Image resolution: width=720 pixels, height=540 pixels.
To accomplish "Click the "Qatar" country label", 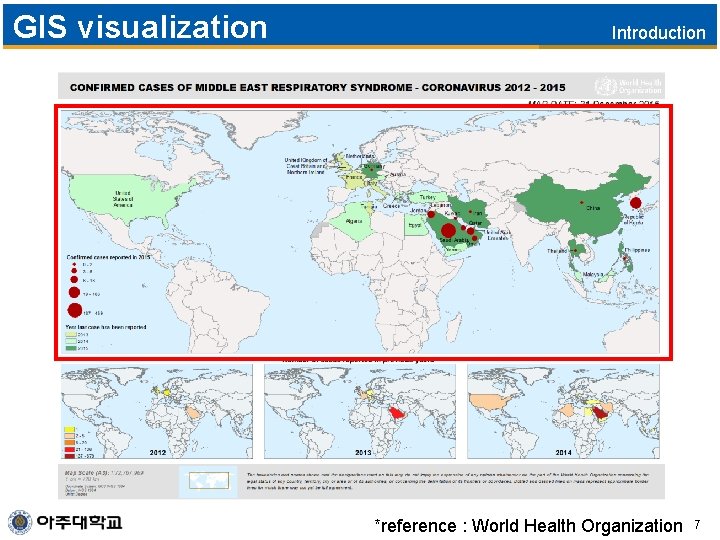I will click(x=475, y=223).
